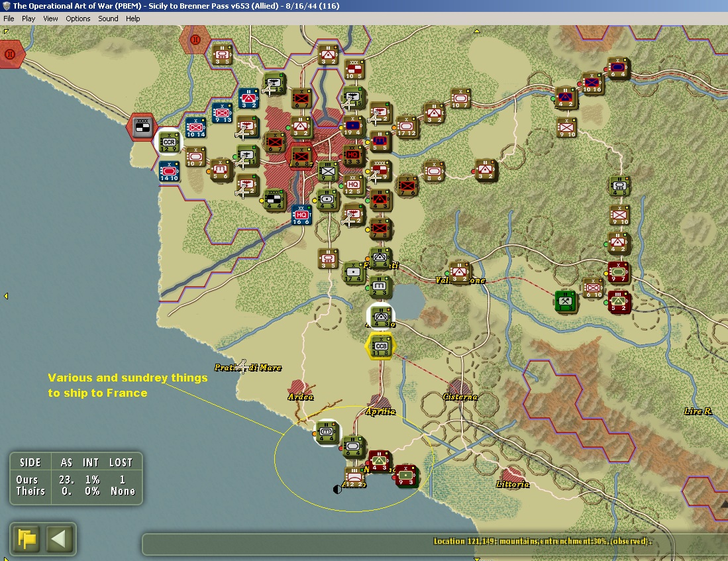Select the armor unit marked 17 12
Image resolution: width=728 pixels, height=561 pixels.
[x=406, y=127]
